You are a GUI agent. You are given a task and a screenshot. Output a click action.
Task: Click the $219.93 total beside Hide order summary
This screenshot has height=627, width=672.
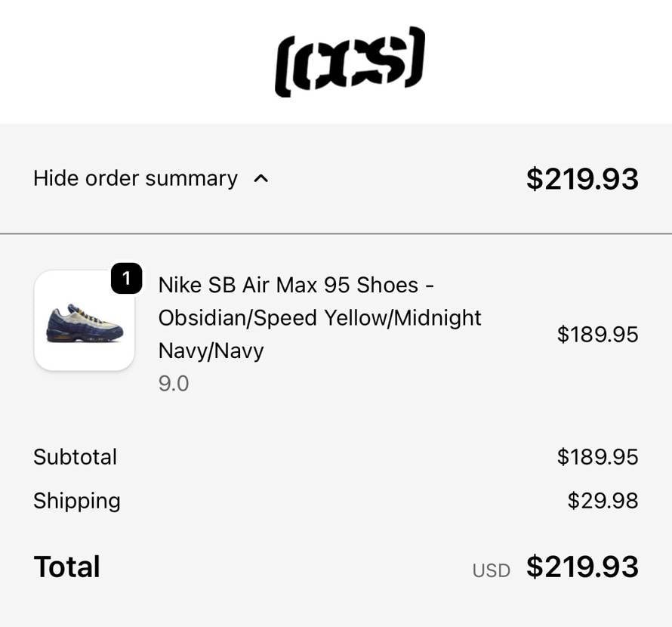point(582,179)
